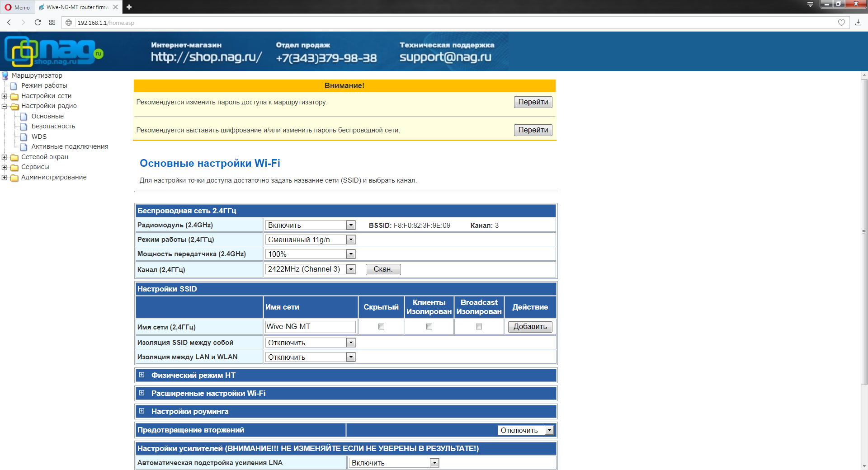The width and height of the screenshot is (868, 470).
Task: Click Перейти for router password warning
Action: tap(533, 102)
